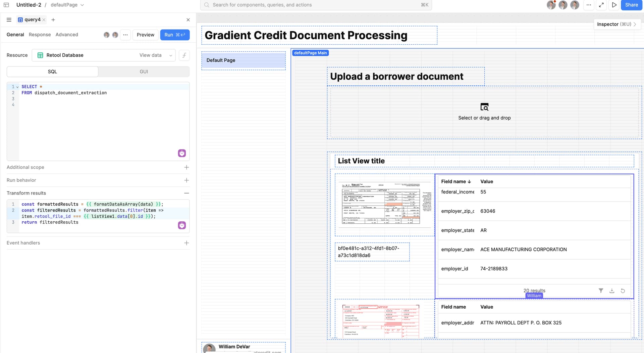The width and height of the screenshot is (644, 353).
Task: Refresh the table with the refresh icon
Action: tap(623, 291)
